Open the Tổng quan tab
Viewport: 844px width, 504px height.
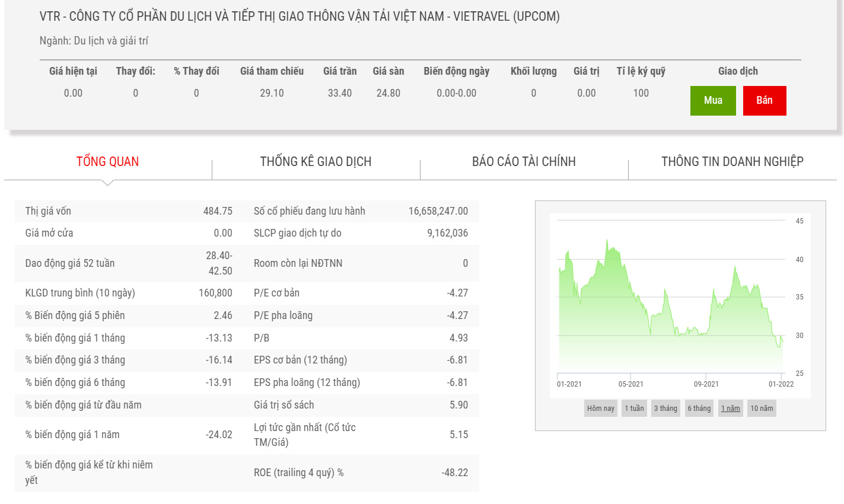click(x=107, y=161)
